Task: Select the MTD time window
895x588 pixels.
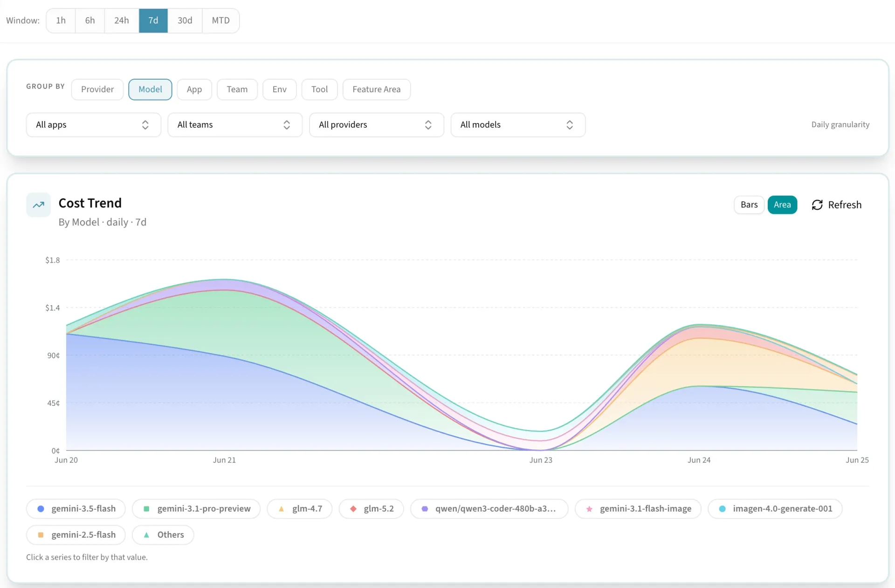Action: click(x=221, y=21)
